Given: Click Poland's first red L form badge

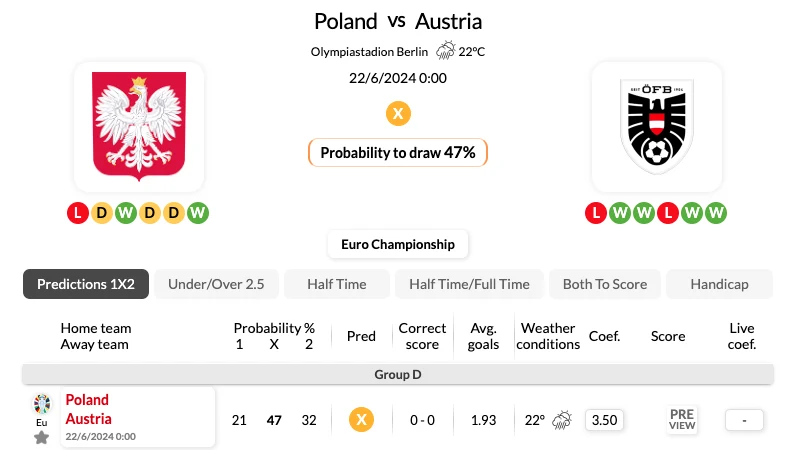Looking at the screenshot, I should [78, 213].
